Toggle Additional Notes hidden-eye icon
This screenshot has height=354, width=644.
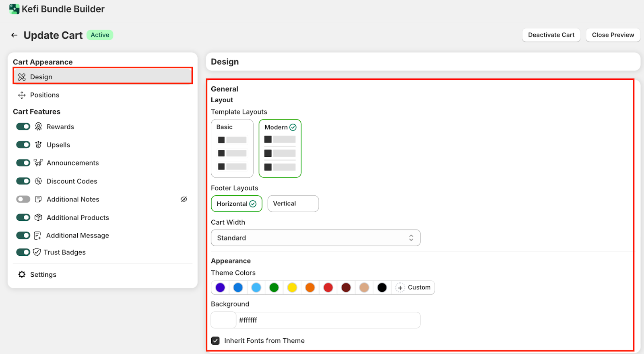[x=184, y=199]
